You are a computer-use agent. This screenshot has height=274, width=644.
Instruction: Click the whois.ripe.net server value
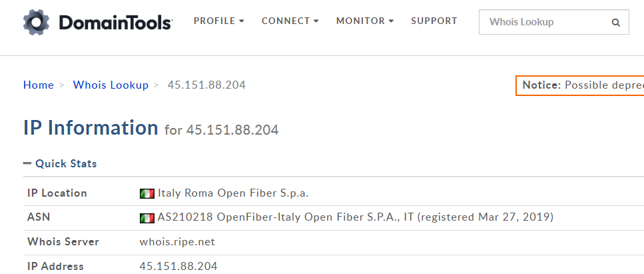[176, 241]
